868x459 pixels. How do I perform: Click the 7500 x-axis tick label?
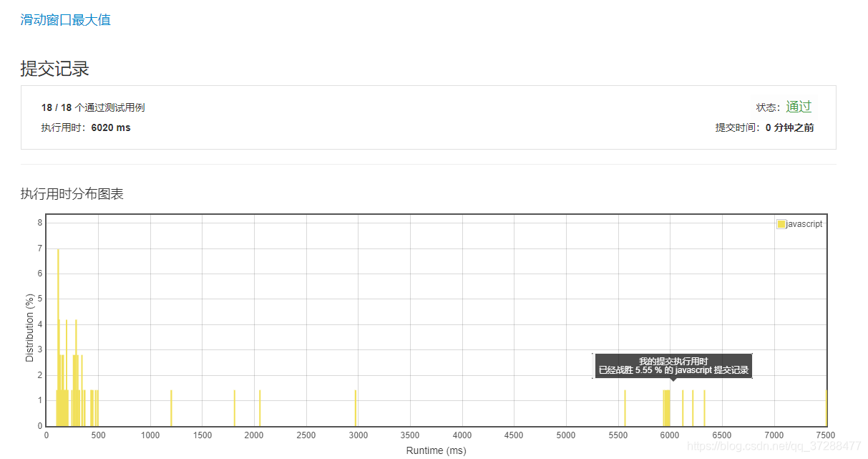click(x=826, y=435)
